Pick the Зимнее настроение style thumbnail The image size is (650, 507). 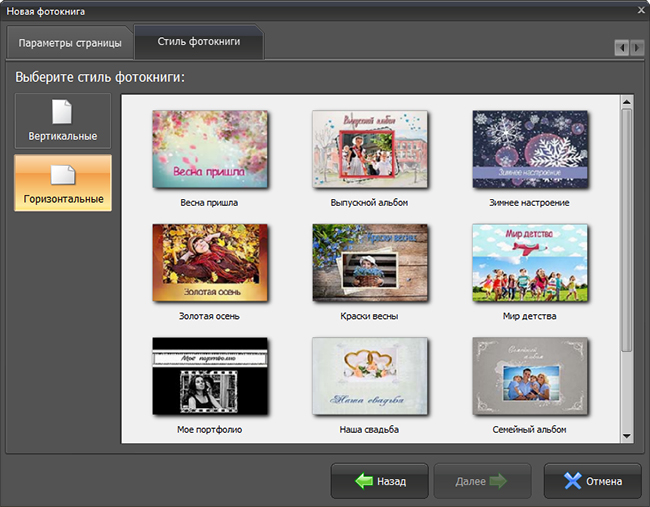coord(530,149)
